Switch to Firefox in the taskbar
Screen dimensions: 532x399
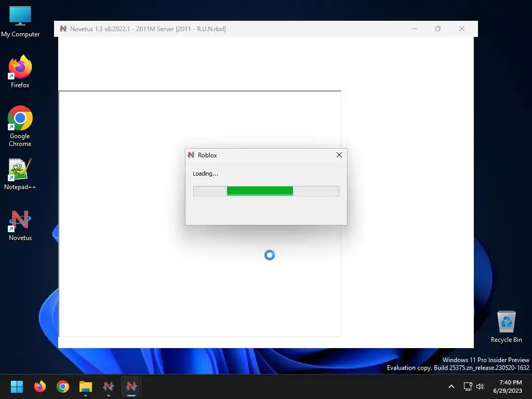pyautogui.click(x=39, y=386)
